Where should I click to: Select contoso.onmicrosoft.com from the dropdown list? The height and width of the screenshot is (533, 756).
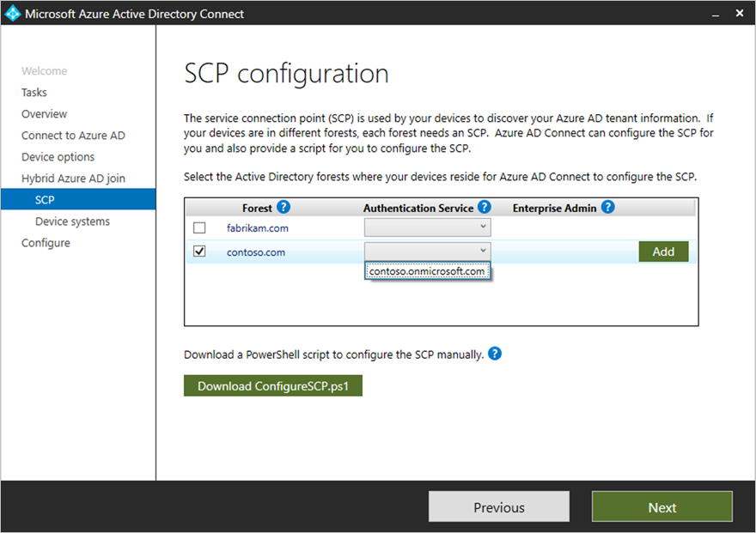[x=427, y=270]
